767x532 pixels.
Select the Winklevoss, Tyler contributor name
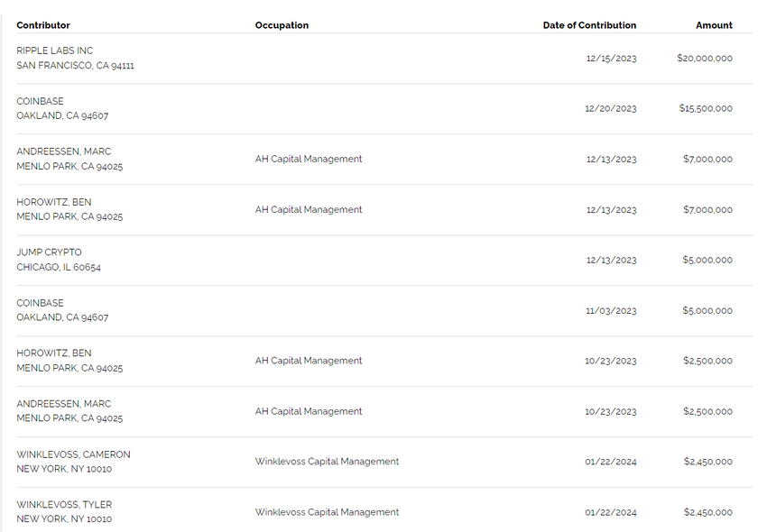pyautogui.click(x=64, y=505)
